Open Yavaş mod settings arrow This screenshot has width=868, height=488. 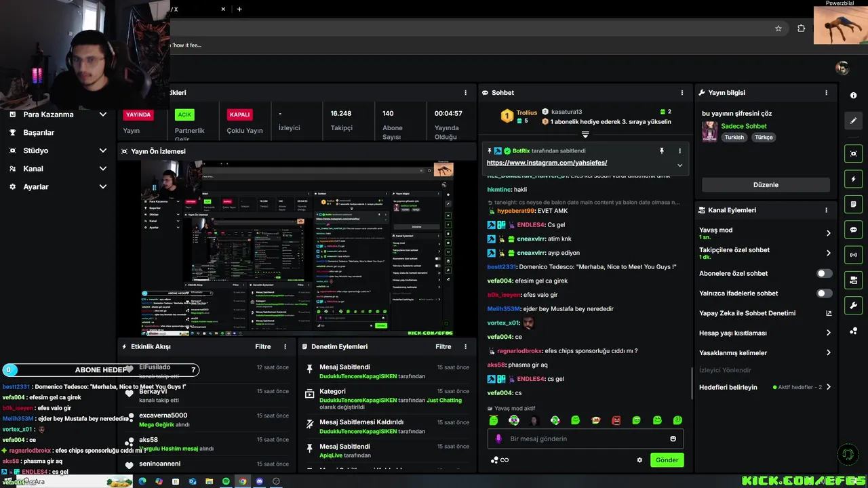[828, 233]
